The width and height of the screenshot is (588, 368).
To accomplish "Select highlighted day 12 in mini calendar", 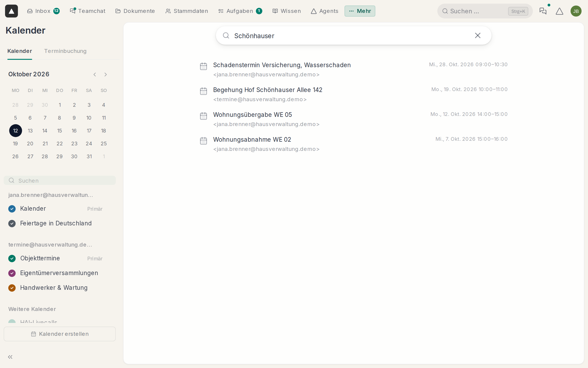I will pyautogui.click(x=15, y=131).
